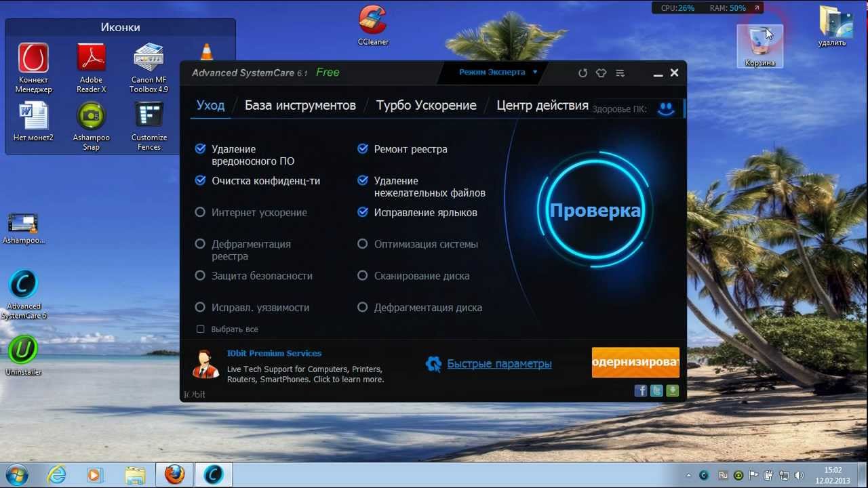Click the PC health smiley face icon

point(666,109)
